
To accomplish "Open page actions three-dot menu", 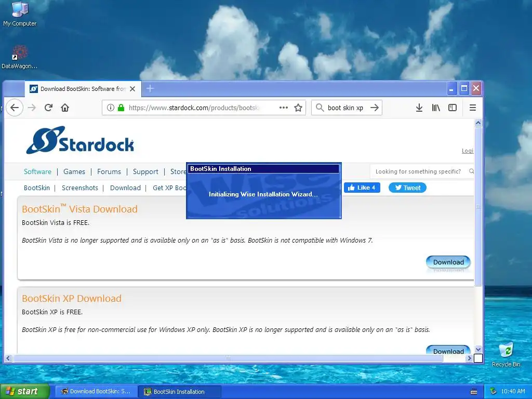I will pos(283,108).
